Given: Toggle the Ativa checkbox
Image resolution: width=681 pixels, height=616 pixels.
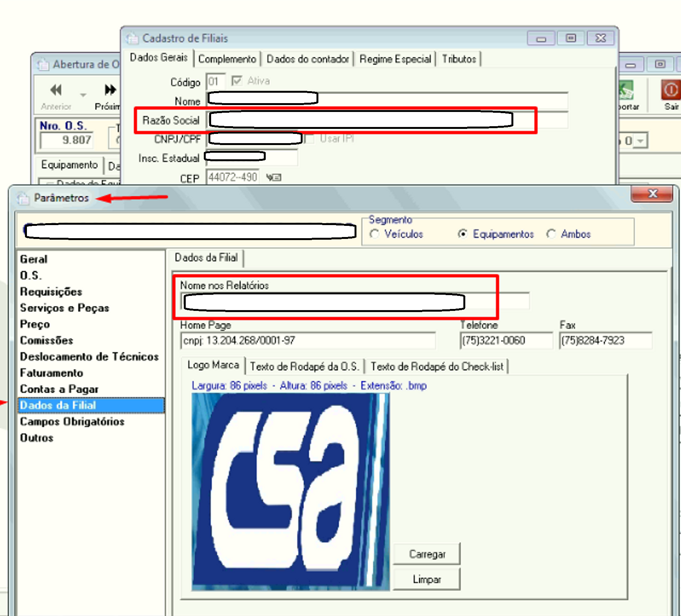Looking at the screenshot, I should point(237,81).
